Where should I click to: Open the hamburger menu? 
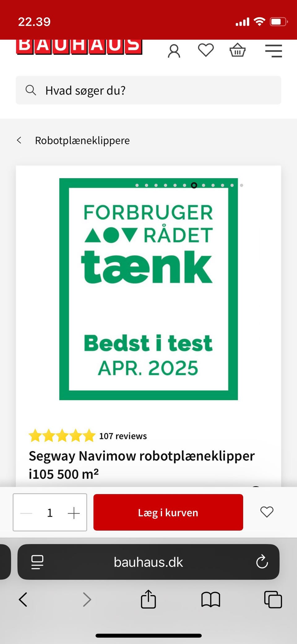pyautogui.click(x=273, y=51)
